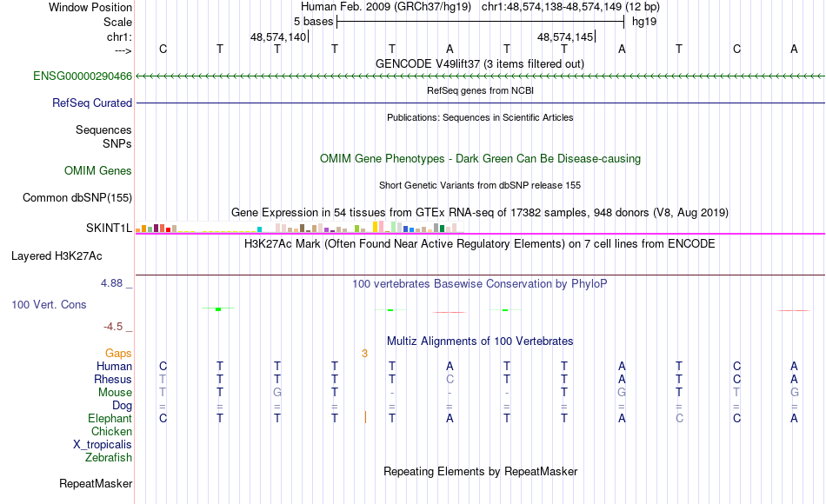826x504 pixels.
Task: Click the Chicken species row label
Action: coord(111,432)
